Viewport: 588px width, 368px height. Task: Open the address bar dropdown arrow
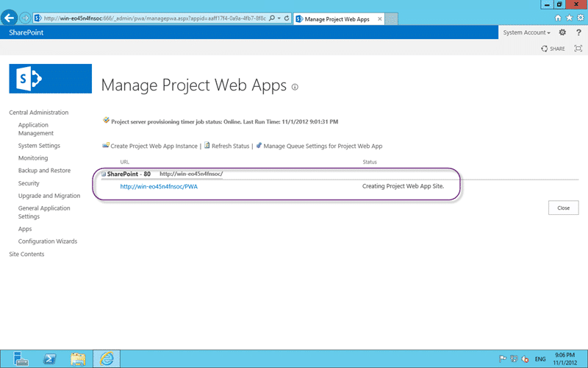point(279,18)
